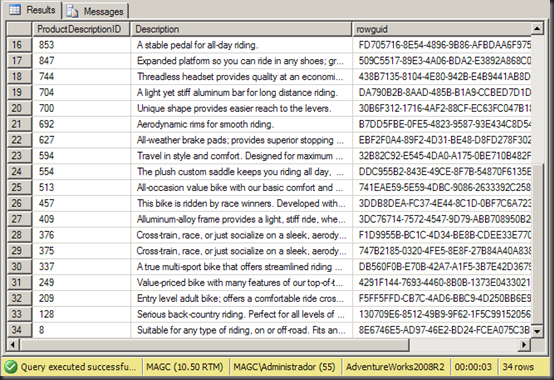Viewport: 554px width, 380px height.
Task: Click cell with ID 700
Action: tap(81, 108)
